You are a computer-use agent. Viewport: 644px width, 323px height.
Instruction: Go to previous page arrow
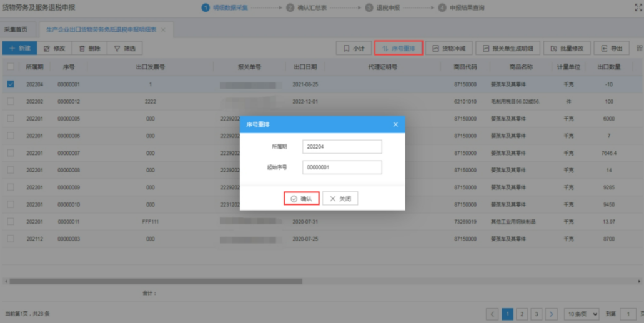(x=492, y=314)
